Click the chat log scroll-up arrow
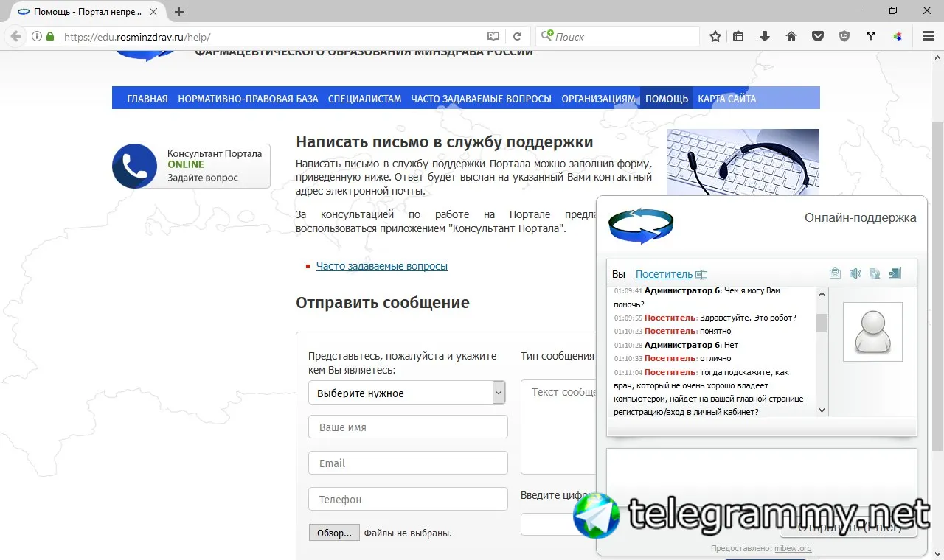 822,294
